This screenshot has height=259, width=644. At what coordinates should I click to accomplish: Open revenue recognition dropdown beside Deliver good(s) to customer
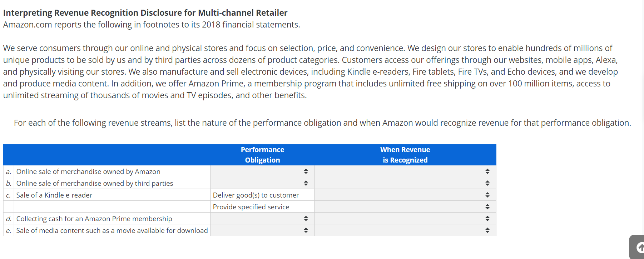coord(487,195)
